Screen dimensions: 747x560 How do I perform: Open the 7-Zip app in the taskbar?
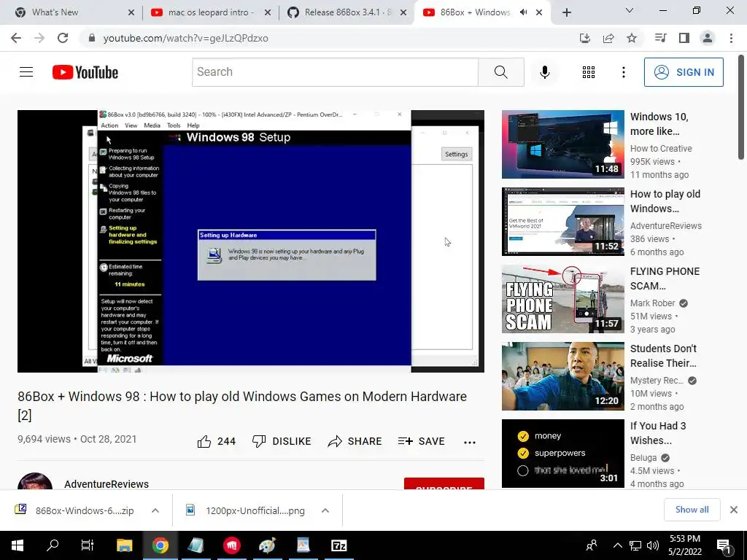(x=338, y=545)
